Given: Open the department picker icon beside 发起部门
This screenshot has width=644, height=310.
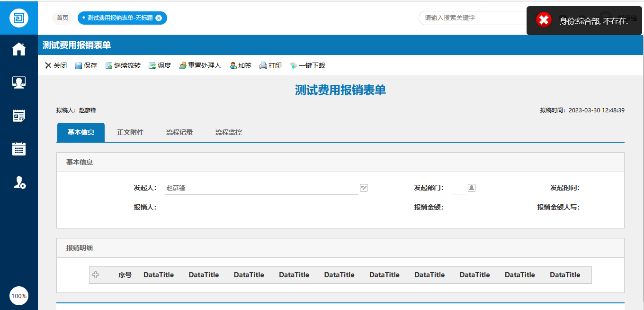Looking at the screenshot, I should (x=472, y=188).
